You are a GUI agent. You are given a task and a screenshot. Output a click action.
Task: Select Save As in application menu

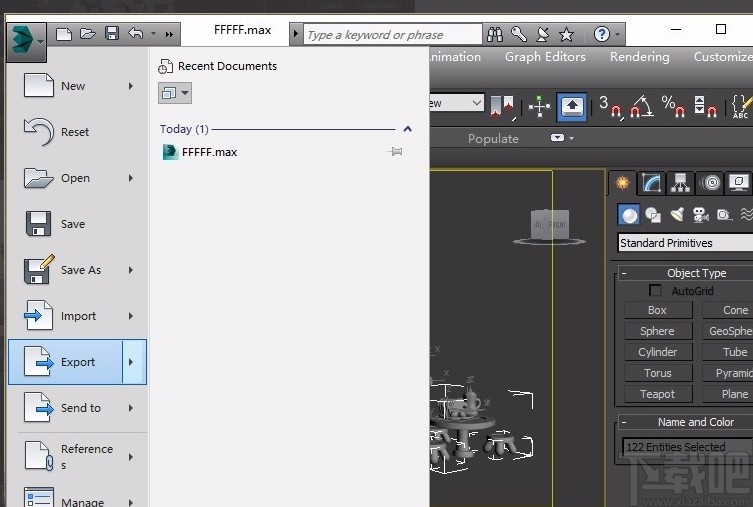[x=77, y=270]
